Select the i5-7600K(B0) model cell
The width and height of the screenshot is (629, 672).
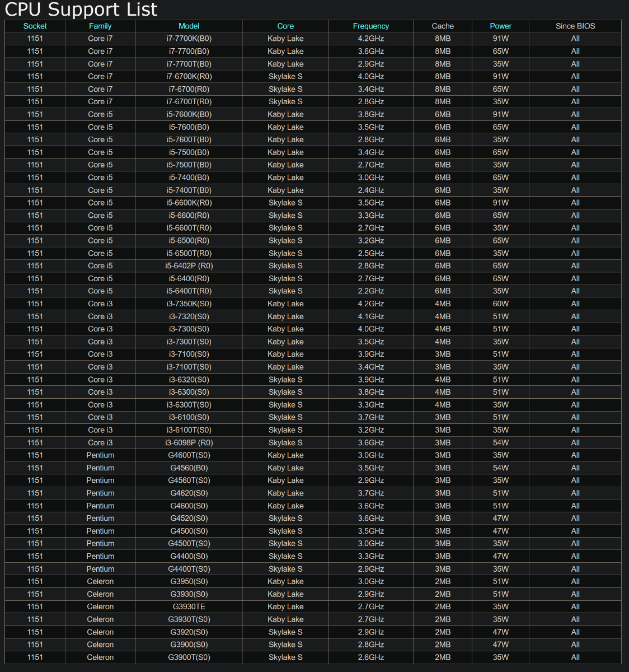pyautogui.click(x=189, y=114)
